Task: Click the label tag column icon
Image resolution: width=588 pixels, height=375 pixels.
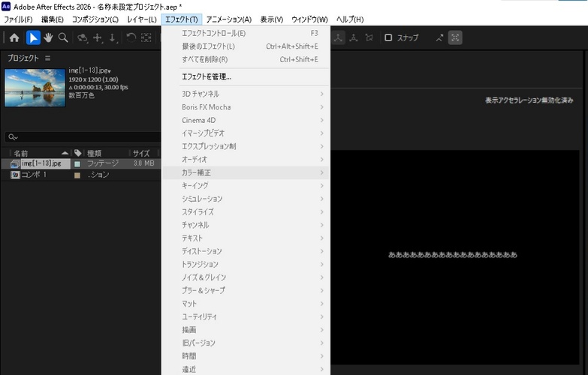Action: pyautogui.click(x=77, y=153)
